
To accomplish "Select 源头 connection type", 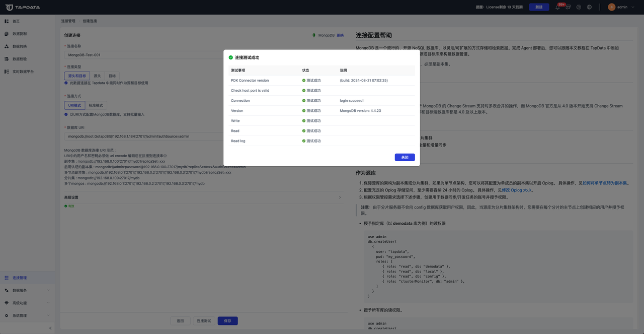I will [97, 76].
